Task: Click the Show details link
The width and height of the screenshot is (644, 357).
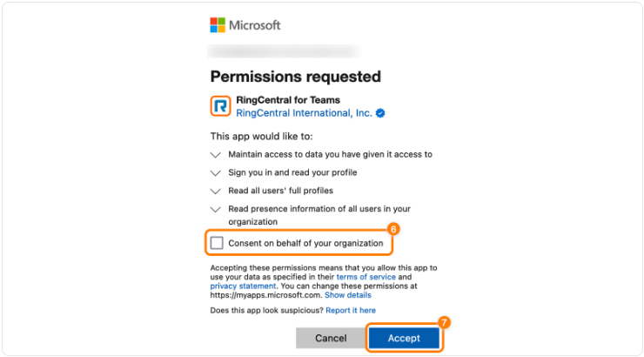Action: (x=347, y=295)
